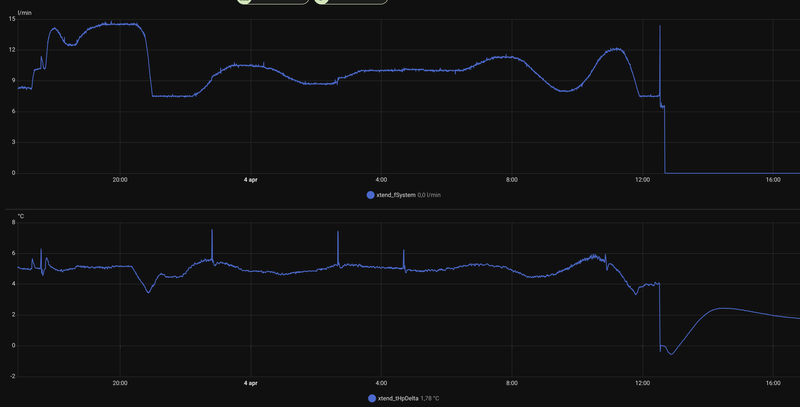Screen dimensions: 800x407
Task: Click the l/min unit label of upper chart
Action: click(x=24, y=13)
